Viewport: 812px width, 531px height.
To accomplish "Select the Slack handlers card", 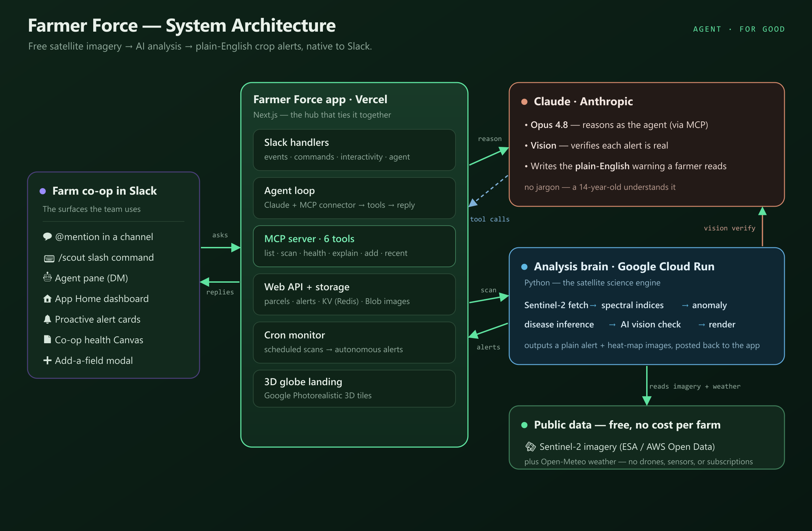I will (354, 150).
